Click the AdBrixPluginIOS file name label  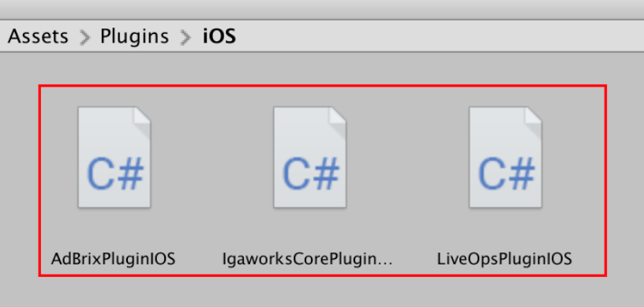point(114,259)
